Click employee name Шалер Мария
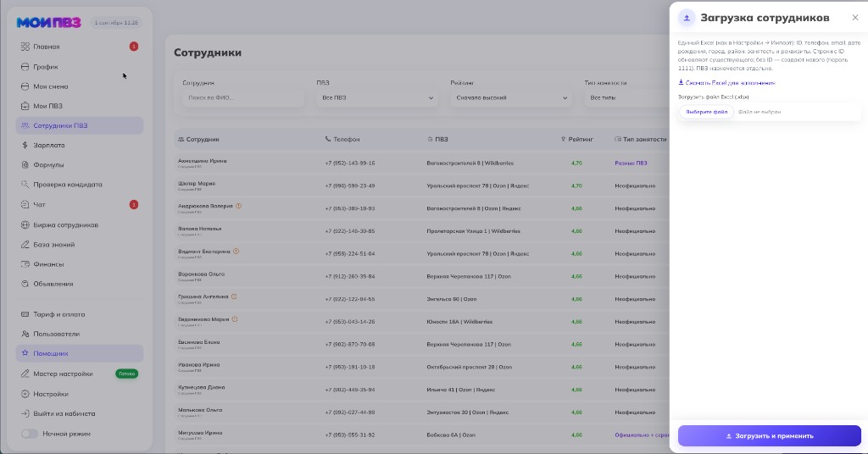Viewport: 868px width, 454px height. (197, 183)
